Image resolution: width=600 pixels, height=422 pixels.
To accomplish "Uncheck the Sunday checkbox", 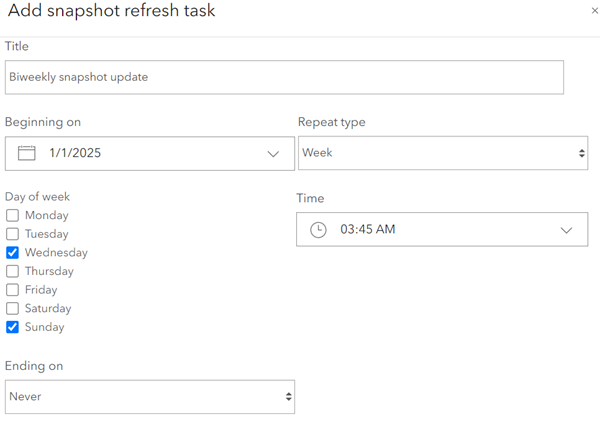I will [x=12, y=327].
